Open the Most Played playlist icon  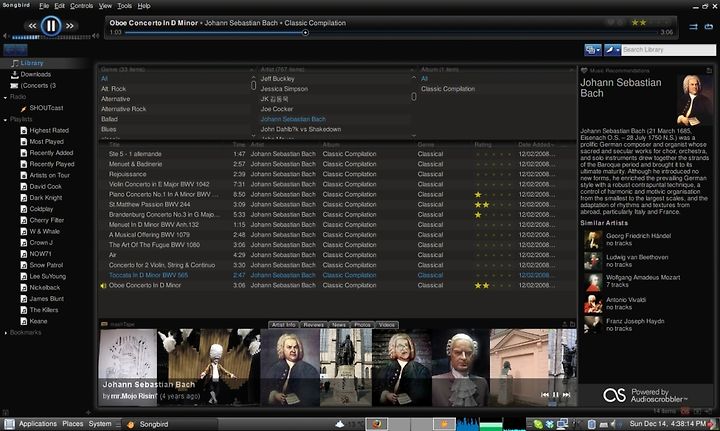pyautogui.click(x=23, y=142)
